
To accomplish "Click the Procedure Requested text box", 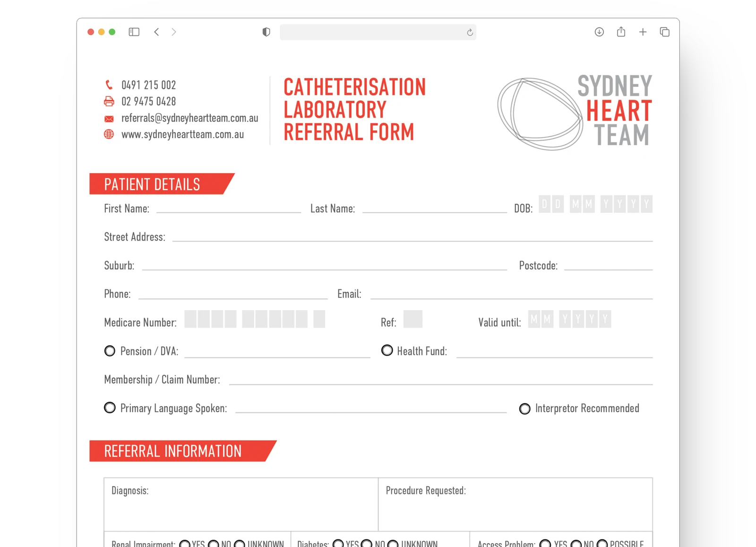I will click(515, 504).
